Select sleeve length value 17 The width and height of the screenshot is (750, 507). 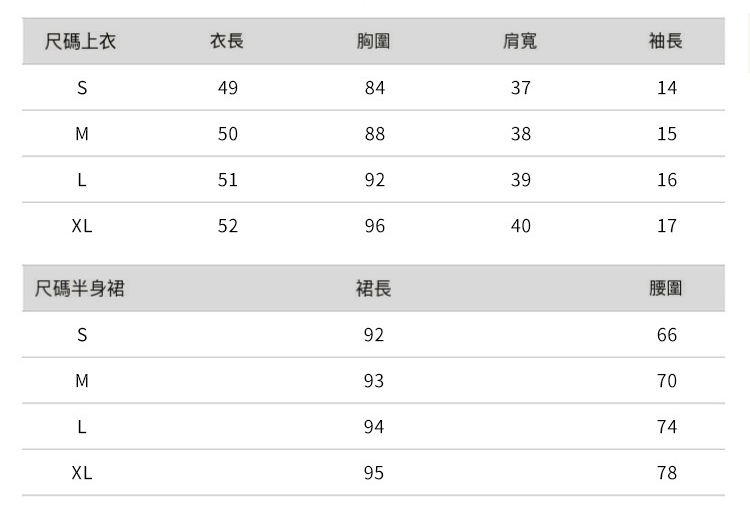(x=667, y=226)
